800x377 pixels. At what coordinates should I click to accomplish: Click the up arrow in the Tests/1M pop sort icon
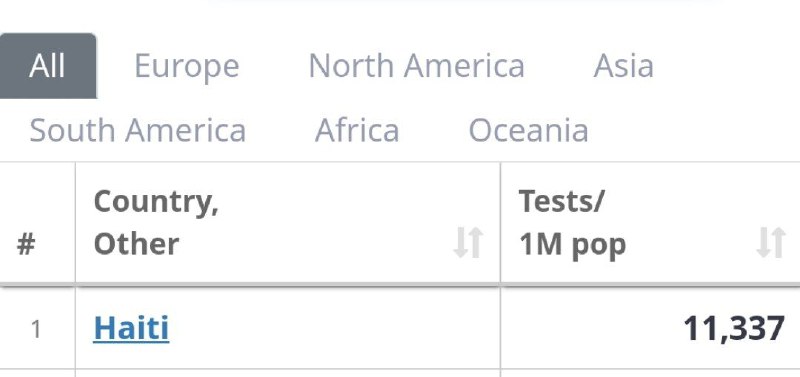[x=778, y=243]
